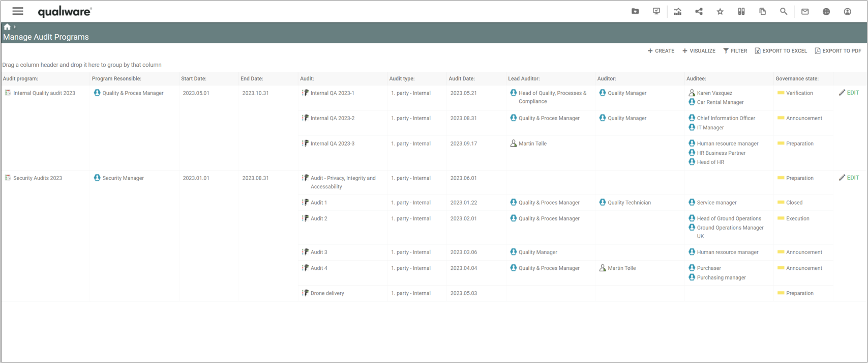
Task: Click the QualiWare logo
Action: click(65, 12)
